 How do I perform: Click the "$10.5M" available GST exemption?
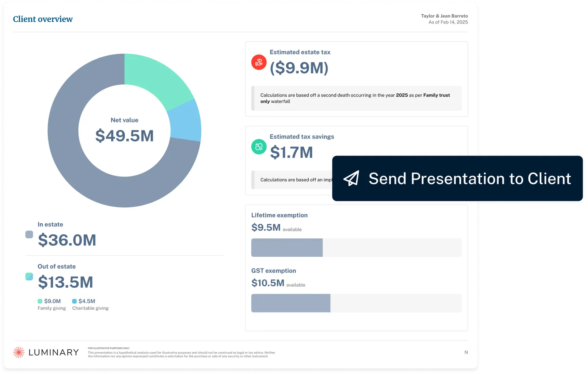pyautogui.click(x=268, y=283)
